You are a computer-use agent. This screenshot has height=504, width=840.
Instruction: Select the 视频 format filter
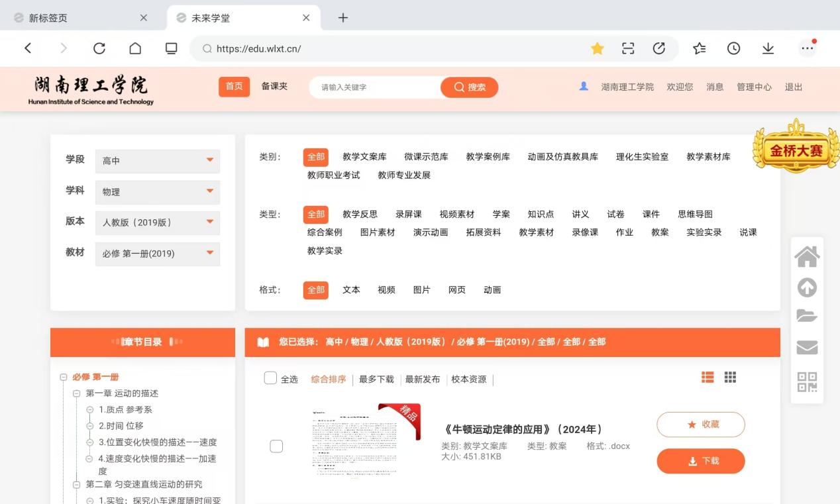(386, 290)
